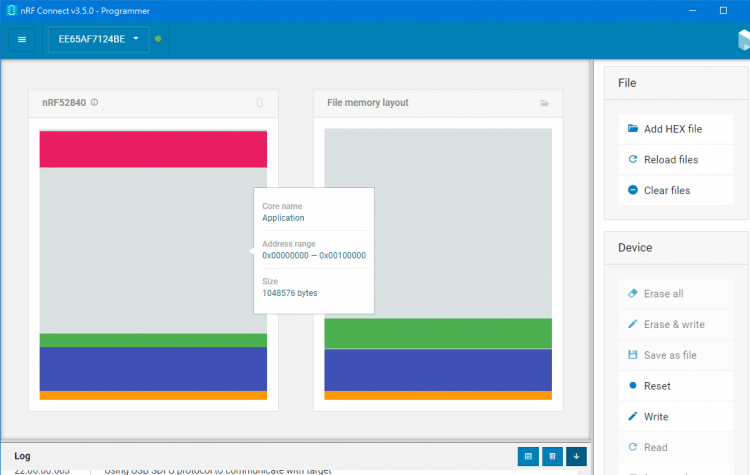The image size is (750, 475).
Task: Click the Application core name text
Action: point(283,218)
